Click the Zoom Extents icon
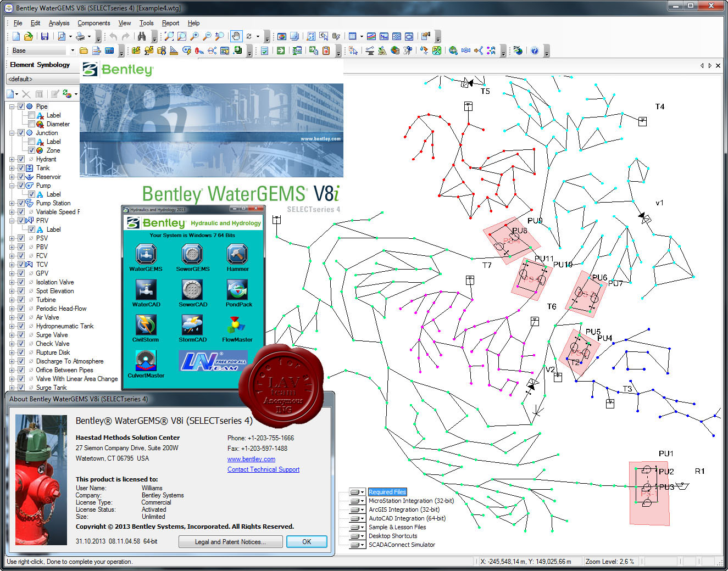The image size is (728, 571). click(169, 36)
